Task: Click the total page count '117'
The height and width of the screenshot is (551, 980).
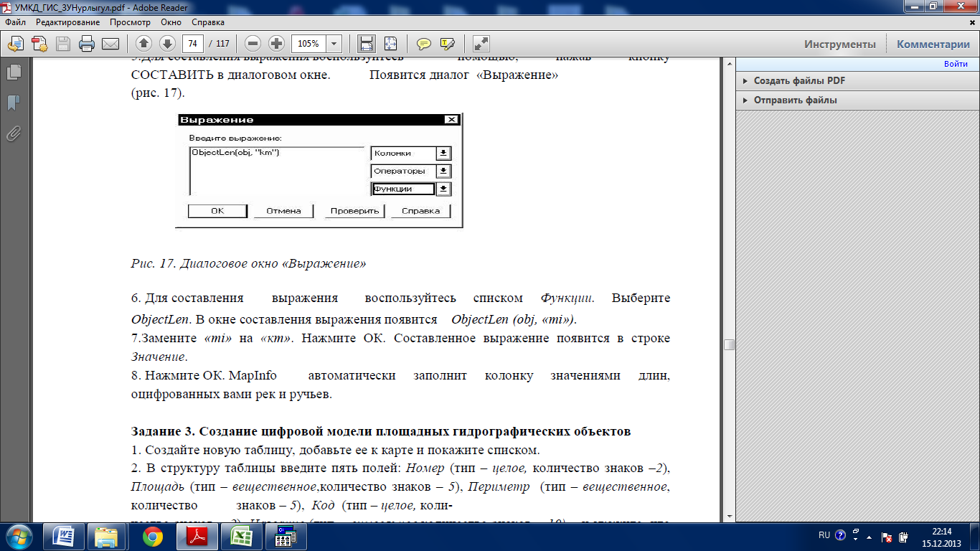Action: pyautogui.click(x=222, y=43)
